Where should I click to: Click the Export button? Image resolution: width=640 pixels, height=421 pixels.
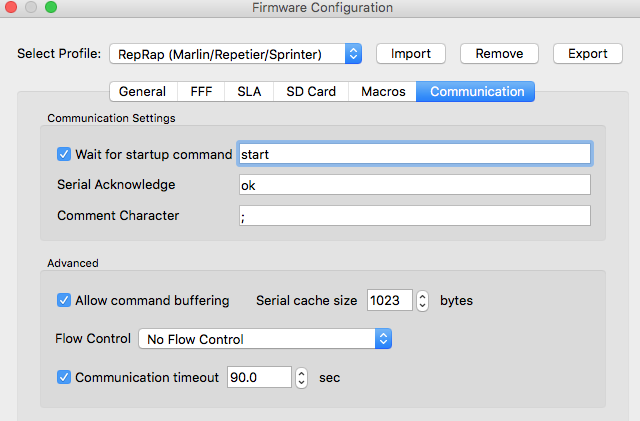[x=588, y=54]
